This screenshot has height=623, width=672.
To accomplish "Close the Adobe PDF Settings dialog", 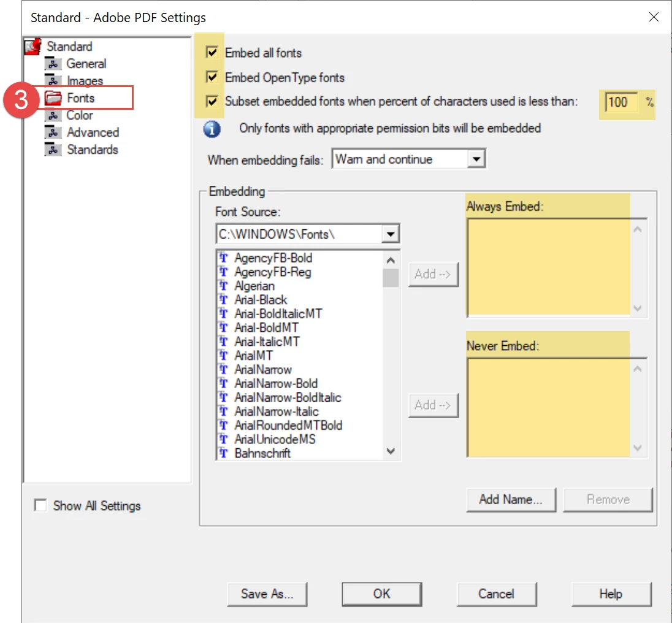I will [x=654, y=17].
